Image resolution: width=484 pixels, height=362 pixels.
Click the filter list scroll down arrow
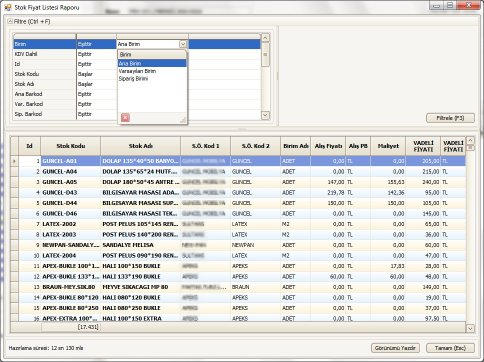point(265,115)
